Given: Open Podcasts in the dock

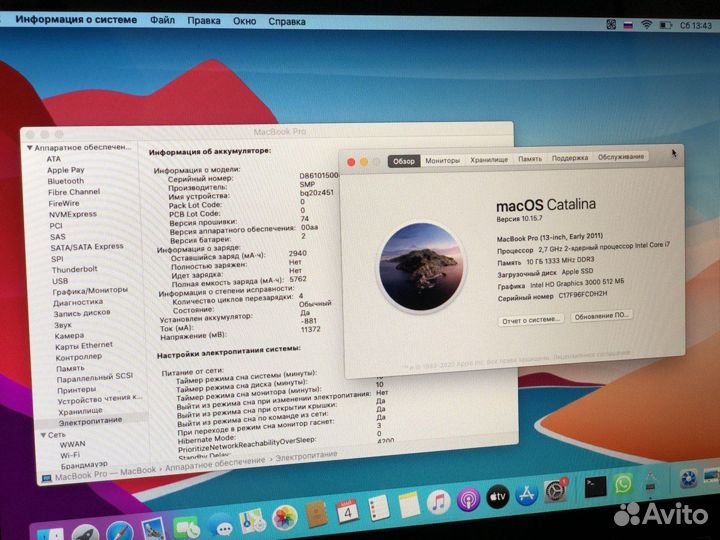Looking at the screenshot, I should tap(468, 499).
